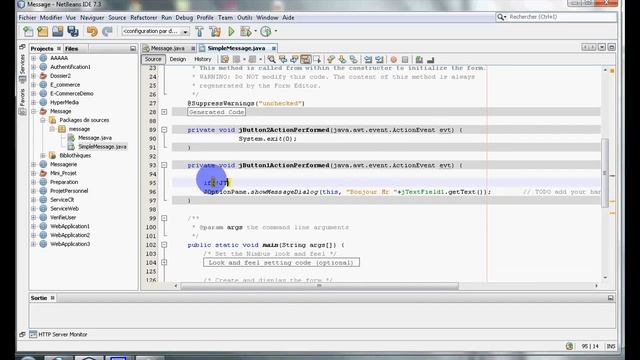Open the Debug Project dropdown arrow
The image size is (640, 360).
click(x=256, y=31)
